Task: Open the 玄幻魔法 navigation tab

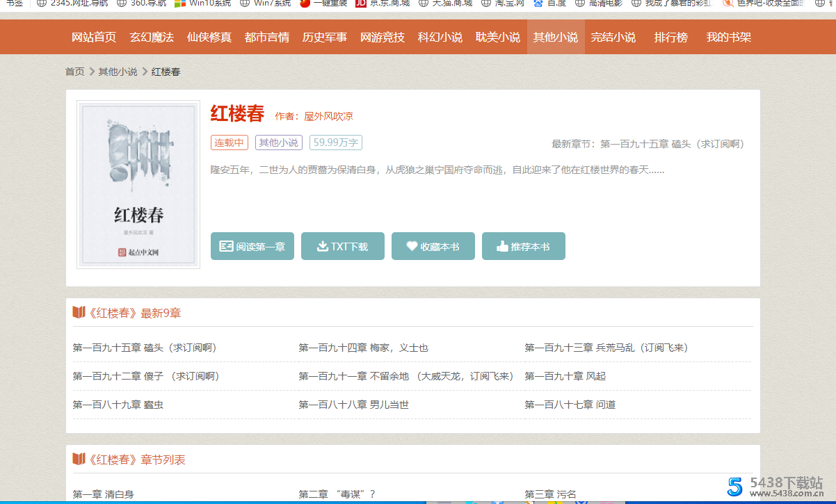Action: point(152,38)
